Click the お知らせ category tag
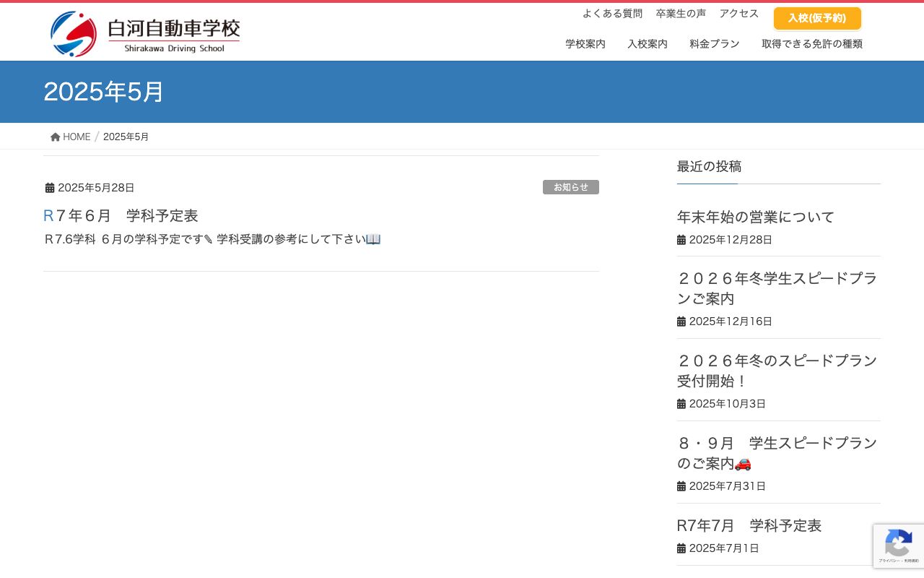The width and height of the screenshot is (924, 578). (x=571, y=187)
